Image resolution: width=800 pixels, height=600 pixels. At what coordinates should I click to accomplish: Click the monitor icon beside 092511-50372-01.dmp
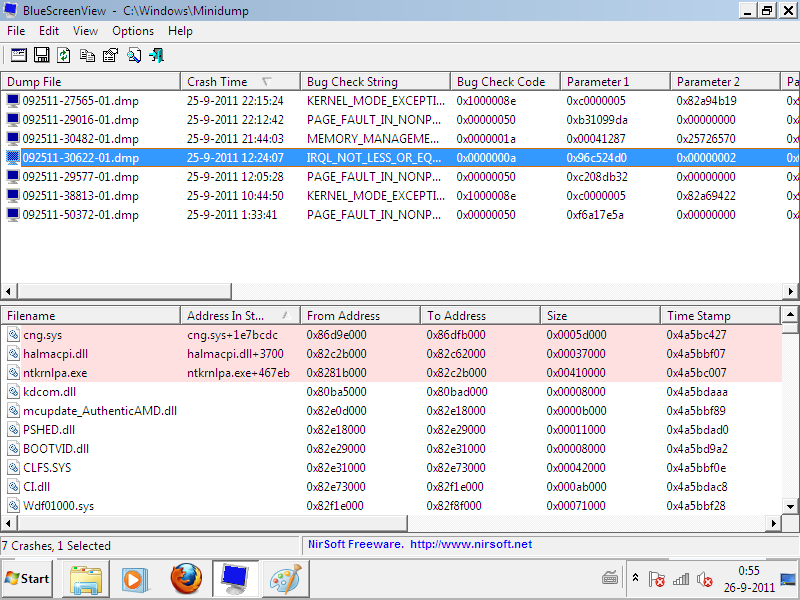tap(13, 215)
